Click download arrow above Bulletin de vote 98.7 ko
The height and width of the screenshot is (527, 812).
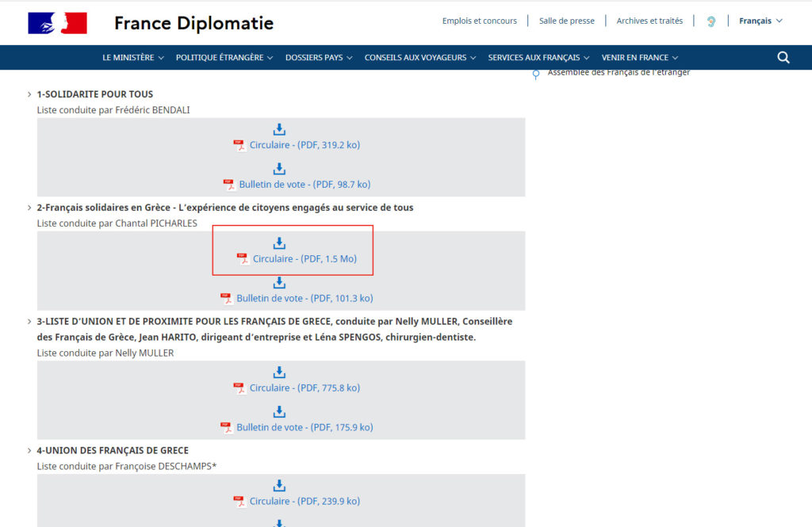pyautogui.click(x=279, y=169)
